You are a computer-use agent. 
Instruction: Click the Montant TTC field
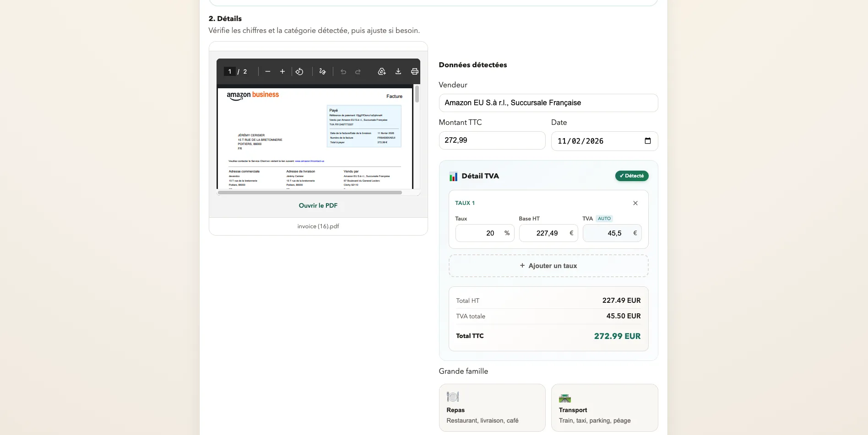tap(492, 140)
